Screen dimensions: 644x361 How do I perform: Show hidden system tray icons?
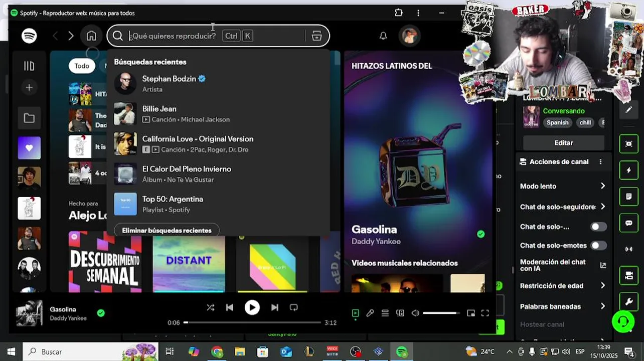[510, 351]
